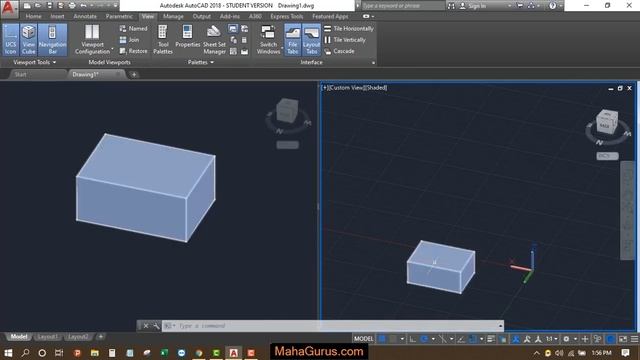Click the keyword search field in title bar
The width and height of the screenshot is (640, 360).
click(402, 6)
